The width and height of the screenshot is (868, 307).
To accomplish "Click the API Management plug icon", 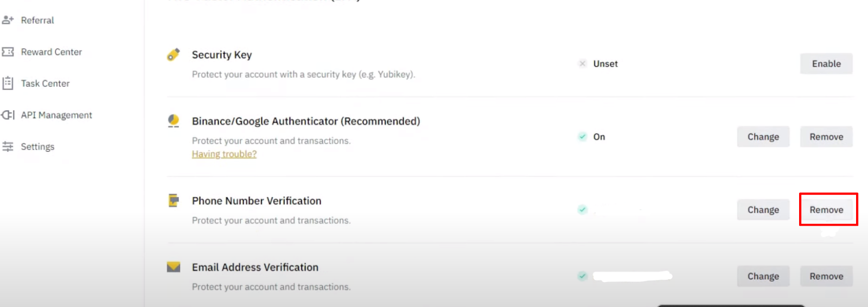I will (8, 115).
